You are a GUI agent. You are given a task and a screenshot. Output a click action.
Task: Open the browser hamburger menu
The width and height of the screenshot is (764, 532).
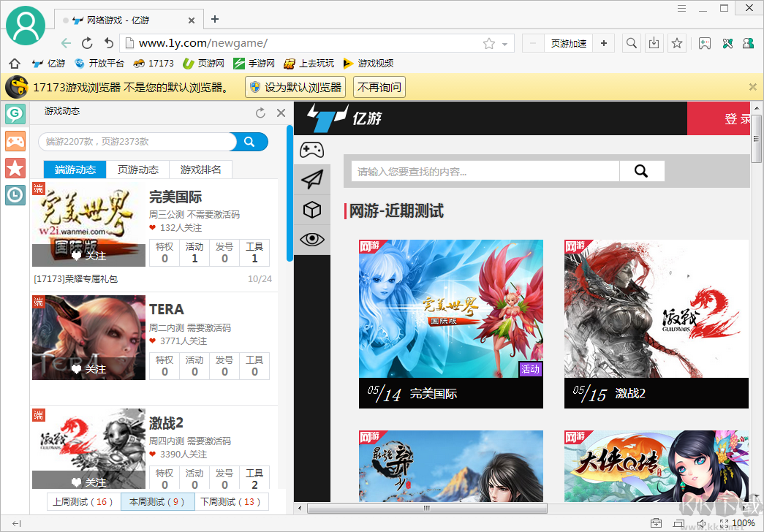(x=681, y=8)
